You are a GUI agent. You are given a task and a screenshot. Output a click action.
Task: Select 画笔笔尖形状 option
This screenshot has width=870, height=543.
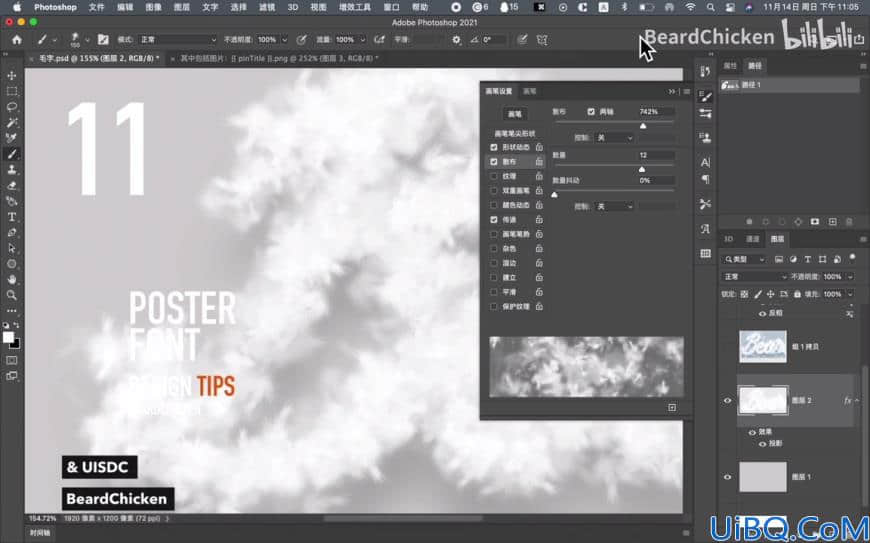coord(515,134)
